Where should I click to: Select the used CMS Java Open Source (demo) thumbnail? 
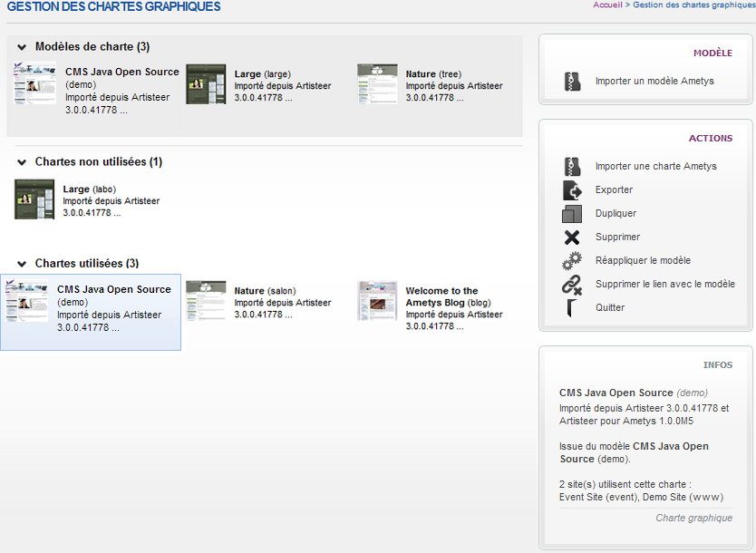26,300
